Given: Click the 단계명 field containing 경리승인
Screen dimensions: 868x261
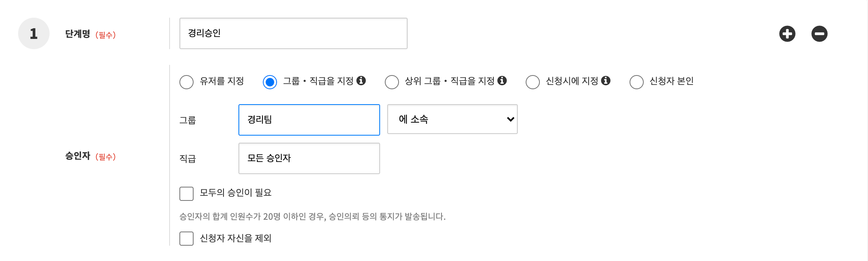Looking at the screenshot, I should click(x=293, y=33).
